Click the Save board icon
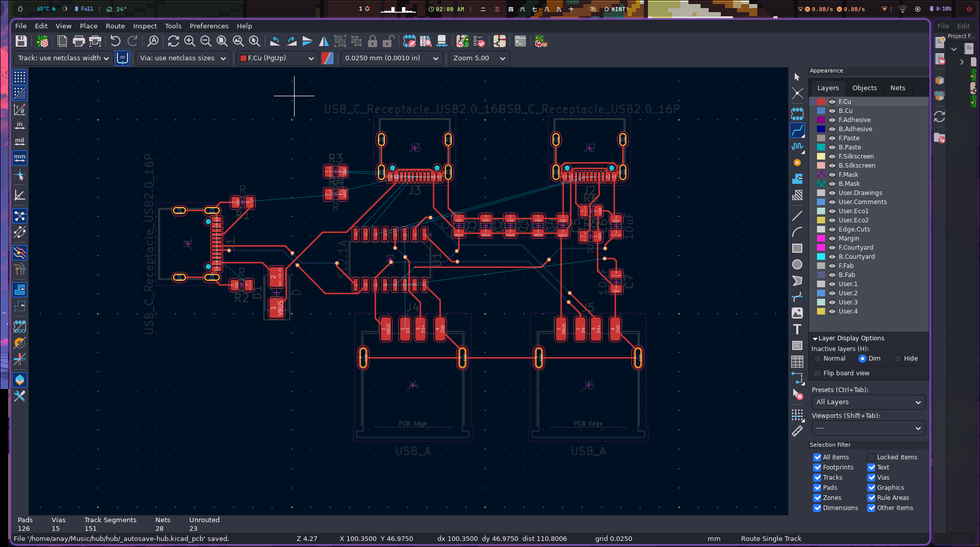The height and width of the screenshot is (547, 980). [21, 42]
